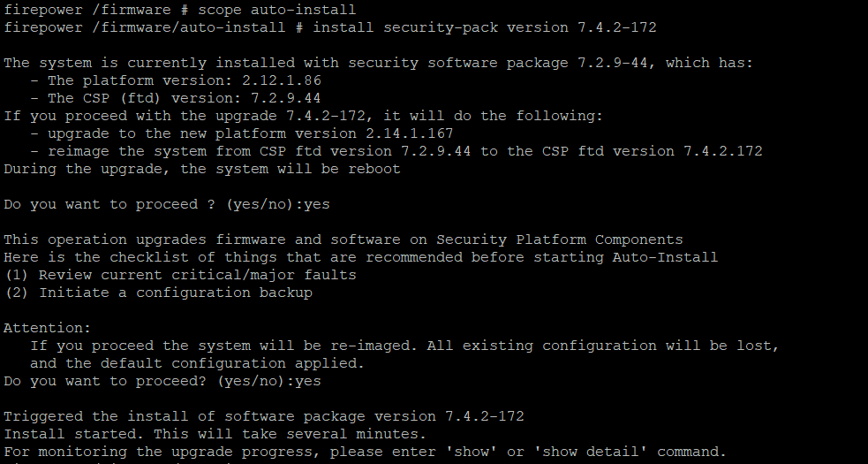Click the current package version 7.2.9-44
The image size is (868, 464).
click(613, 64)
